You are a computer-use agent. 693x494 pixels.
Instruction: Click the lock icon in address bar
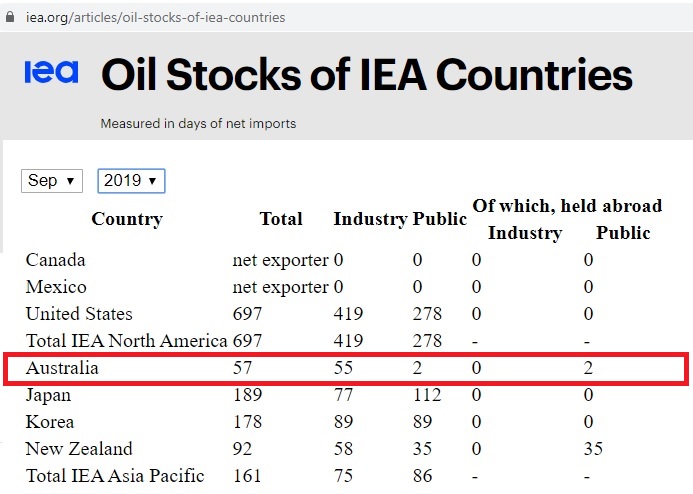pyautogui.click(x=10, y=17)
